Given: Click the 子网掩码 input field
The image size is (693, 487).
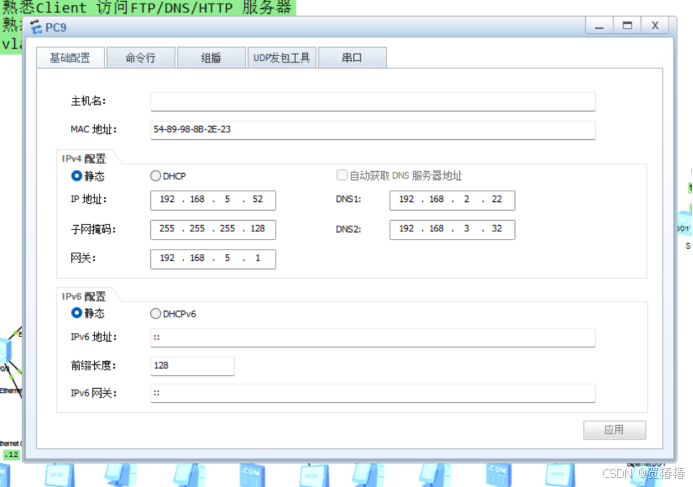Looking at the screenshot, I should 212,230.
